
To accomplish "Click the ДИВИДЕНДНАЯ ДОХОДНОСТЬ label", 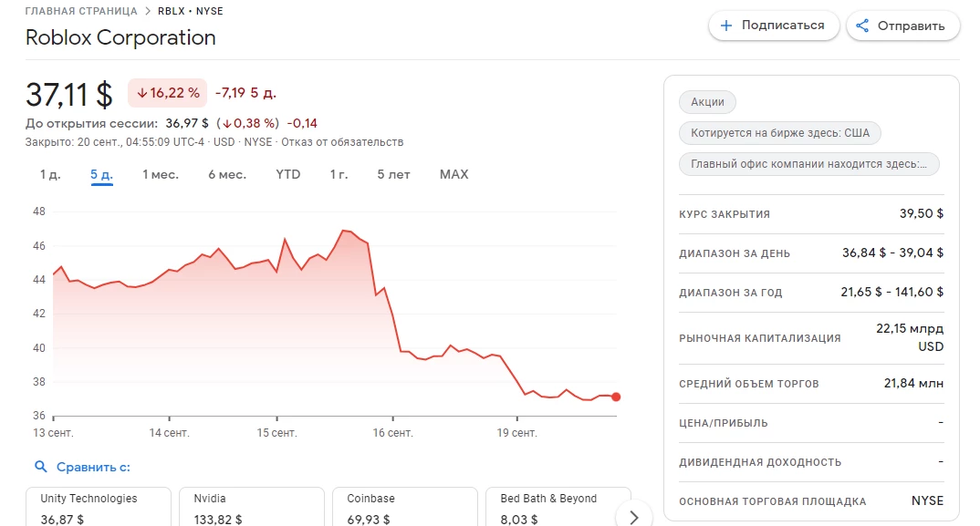I will coord(760,462).
